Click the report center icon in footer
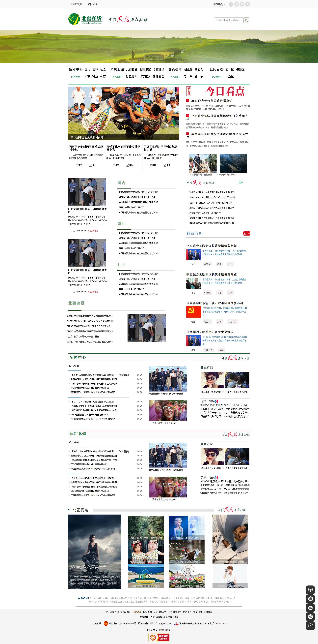Viewport: 318px width, 644px height. [176, 623]
